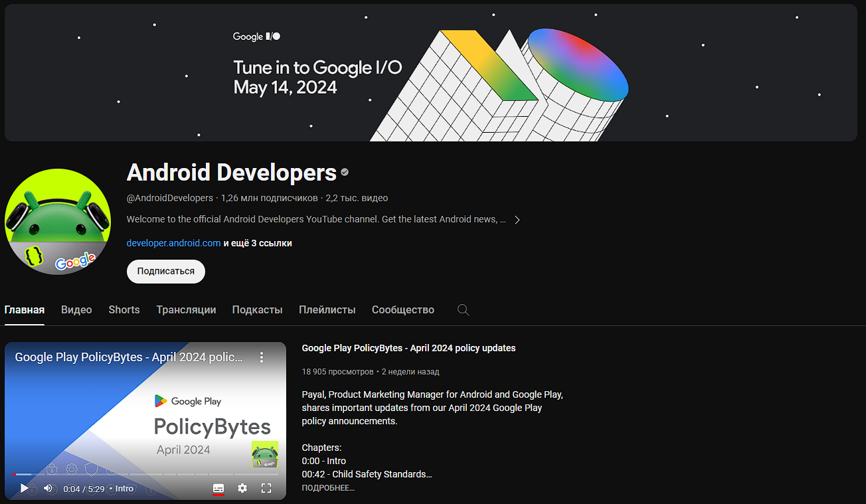Open the developer.android.com link

[x=173, y=243]
